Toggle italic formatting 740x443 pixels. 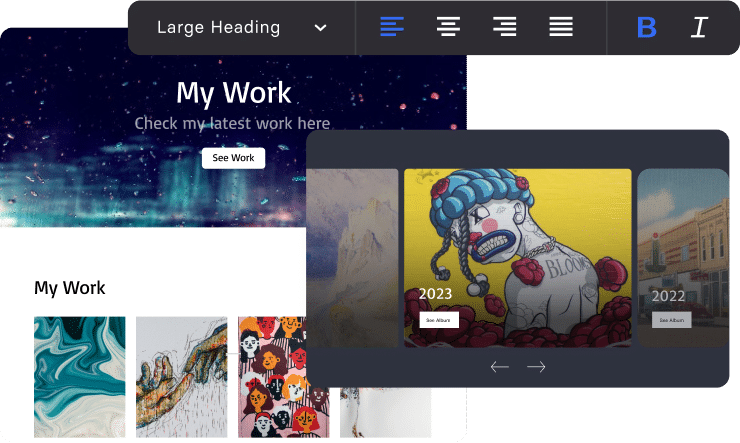point(699,27)
